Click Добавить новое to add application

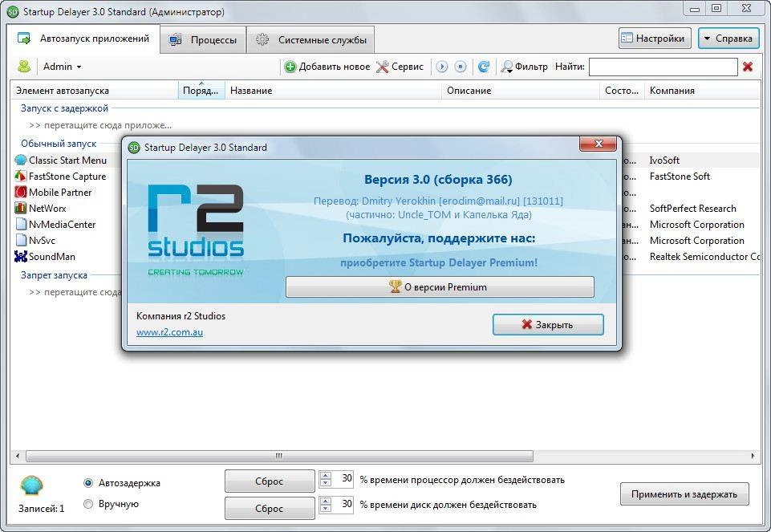click(327, 67)
